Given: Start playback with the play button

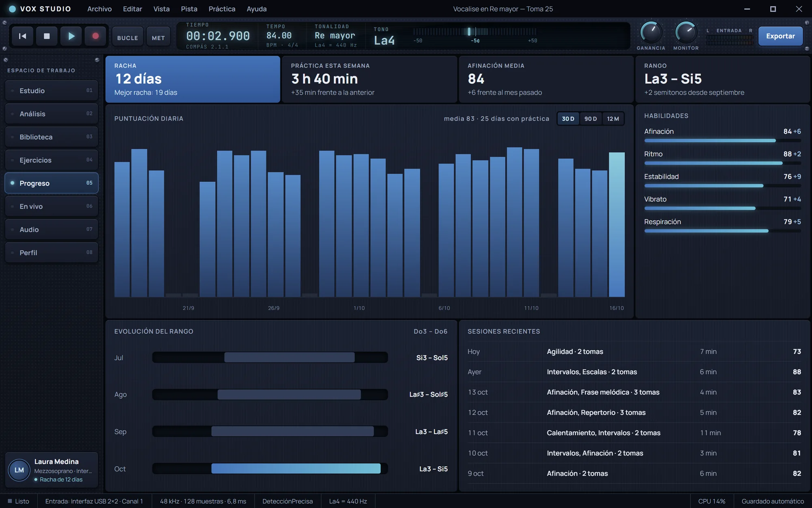Looking at the screenshot, I should 71,36.
